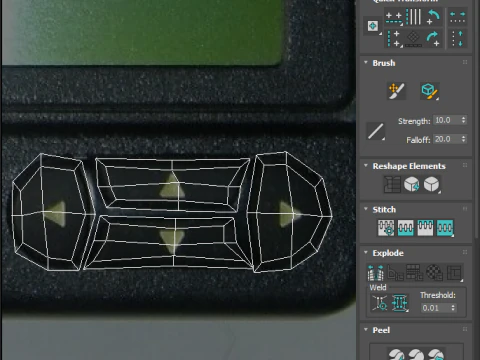Image resolution: width=480 pixels, height=360 pixels.
Task: Click the Explode rollout drag handle
Action: click(x=465, y=252)
